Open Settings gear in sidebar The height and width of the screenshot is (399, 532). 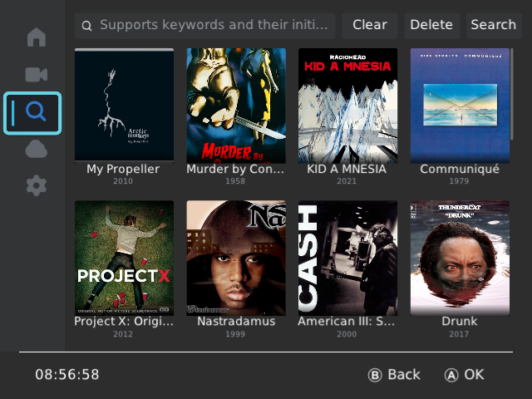37,185
